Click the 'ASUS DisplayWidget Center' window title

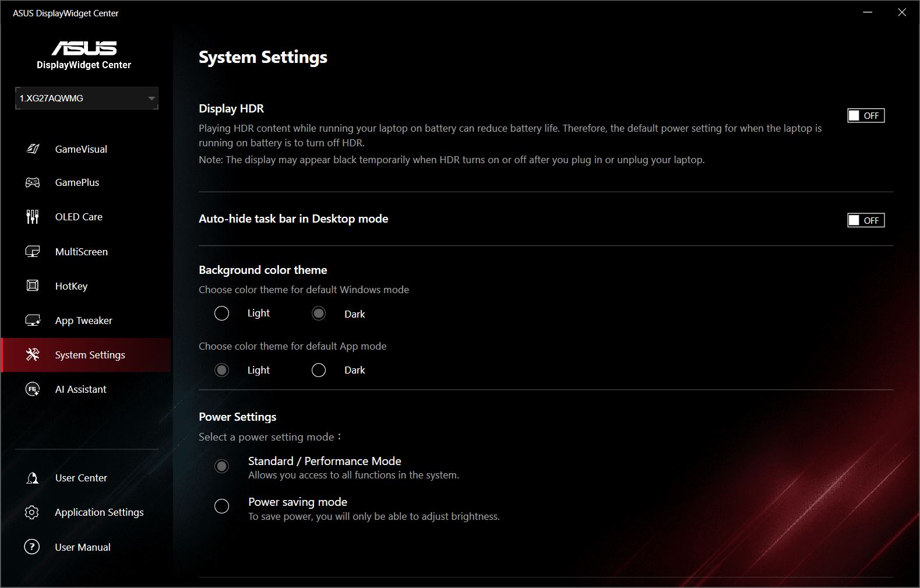coord(66,13)
